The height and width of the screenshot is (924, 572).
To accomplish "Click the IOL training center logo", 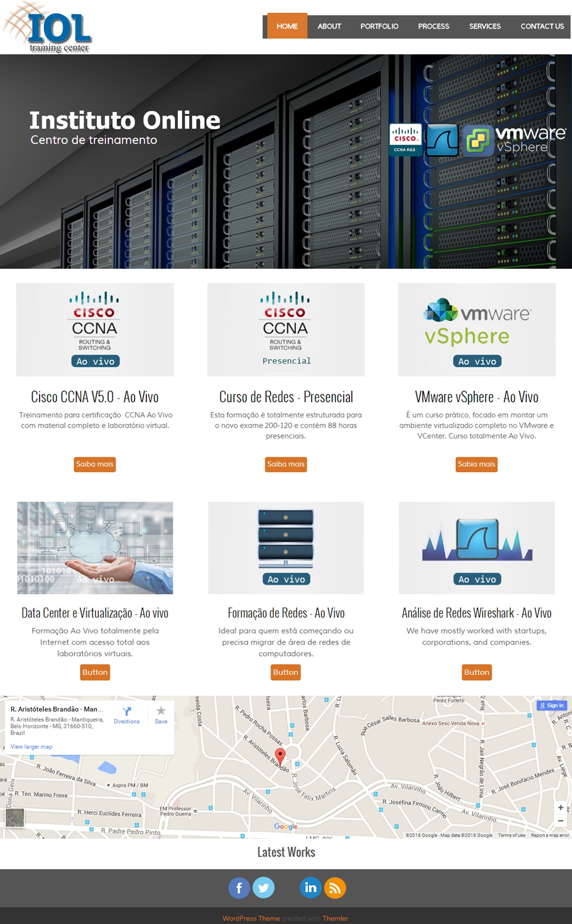I will tap(47, 27).
